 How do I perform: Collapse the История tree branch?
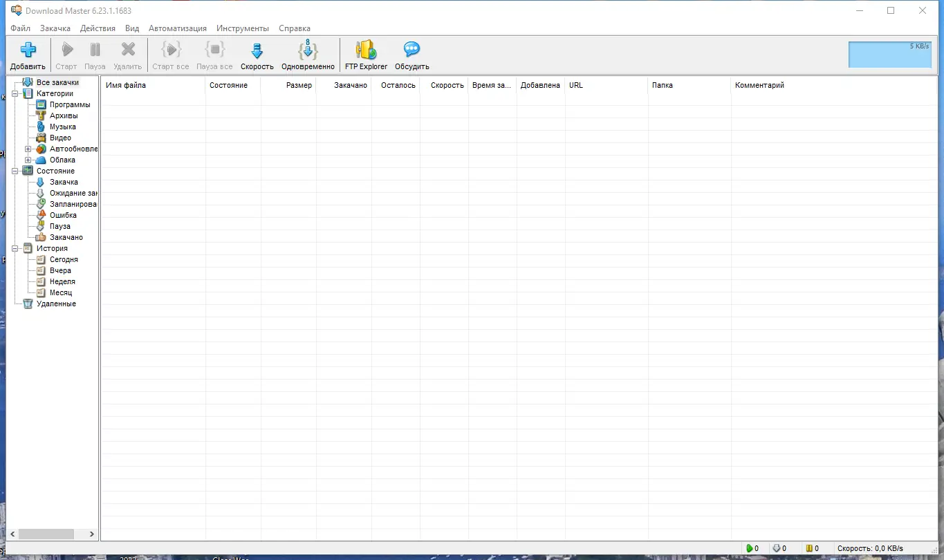click(15, 248)
